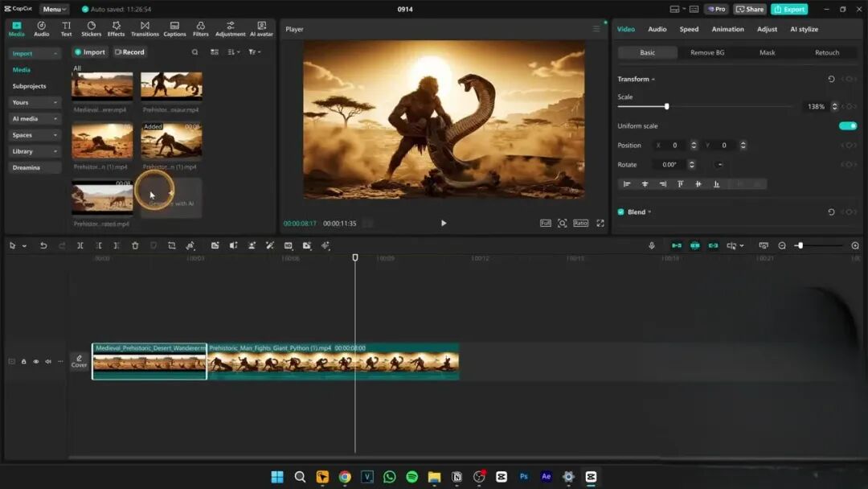Open the Menu dropdown

pos(54,9)
